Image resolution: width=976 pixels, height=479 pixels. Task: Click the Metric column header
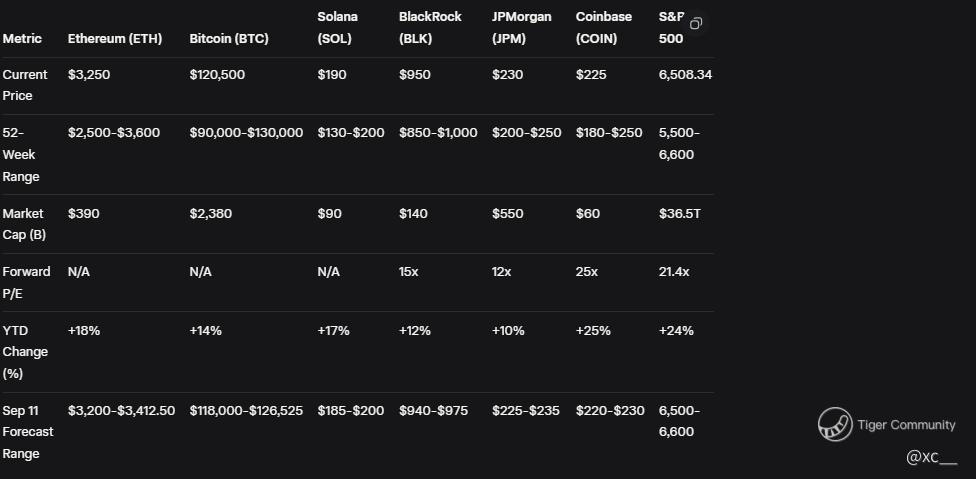click(x=23, y=39)
